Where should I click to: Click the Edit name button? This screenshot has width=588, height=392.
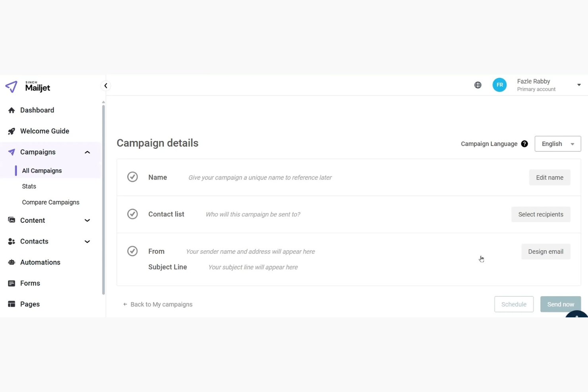[549, 177]
